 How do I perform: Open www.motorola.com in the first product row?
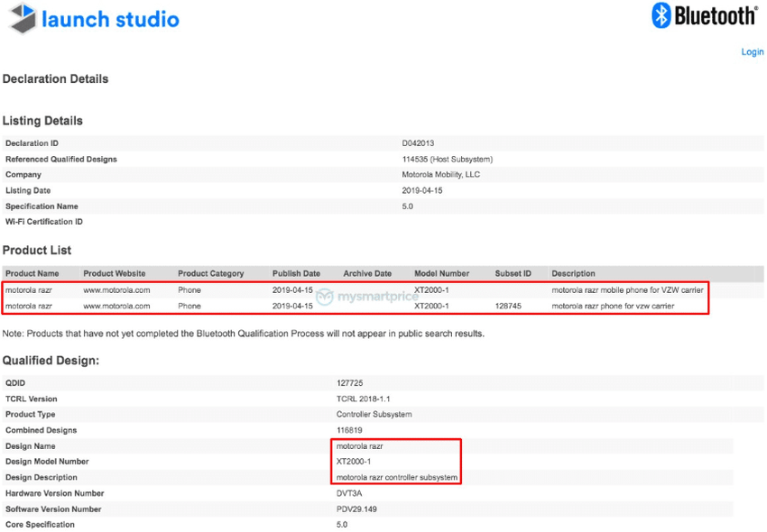(x=116, y=290)
